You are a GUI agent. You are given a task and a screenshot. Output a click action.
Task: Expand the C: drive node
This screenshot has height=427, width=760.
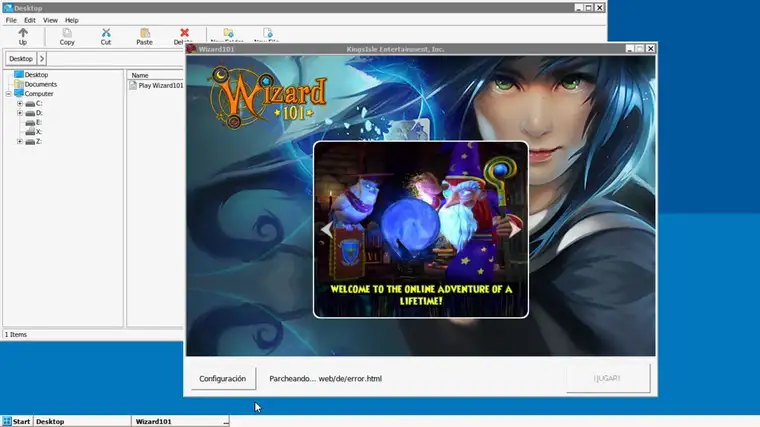pos(20,103)
